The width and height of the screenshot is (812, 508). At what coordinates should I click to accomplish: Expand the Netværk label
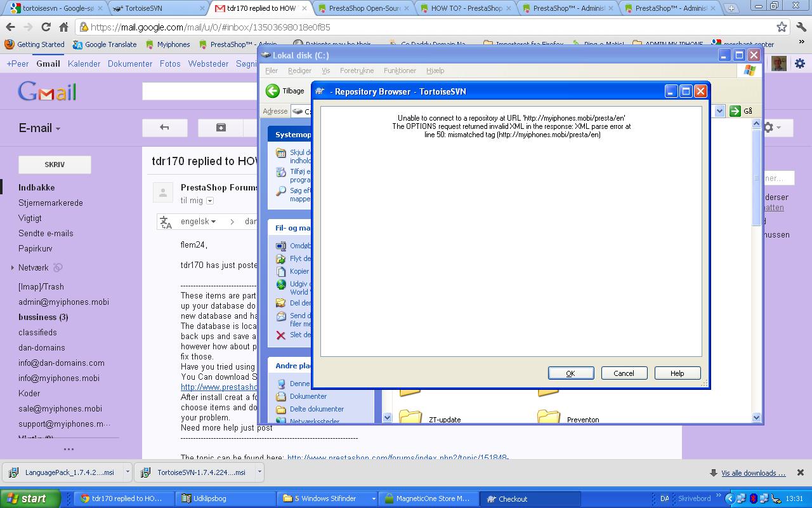tap(12, 268)
